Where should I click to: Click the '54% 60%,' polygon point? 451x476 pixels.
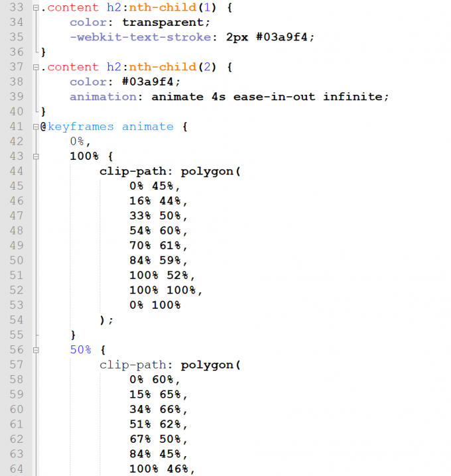coord(159,231)
